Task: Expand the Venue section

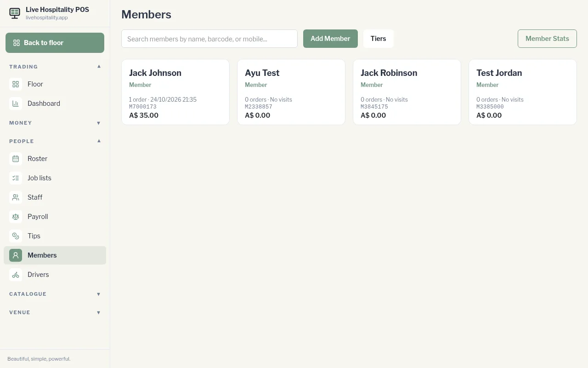Action: (x=55, y=312)
